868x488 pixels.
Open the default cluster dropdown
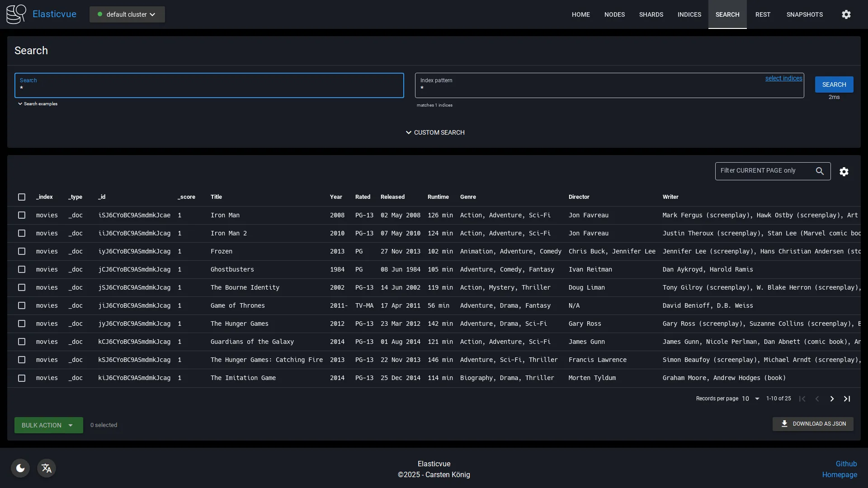click(x=127, y=14)
